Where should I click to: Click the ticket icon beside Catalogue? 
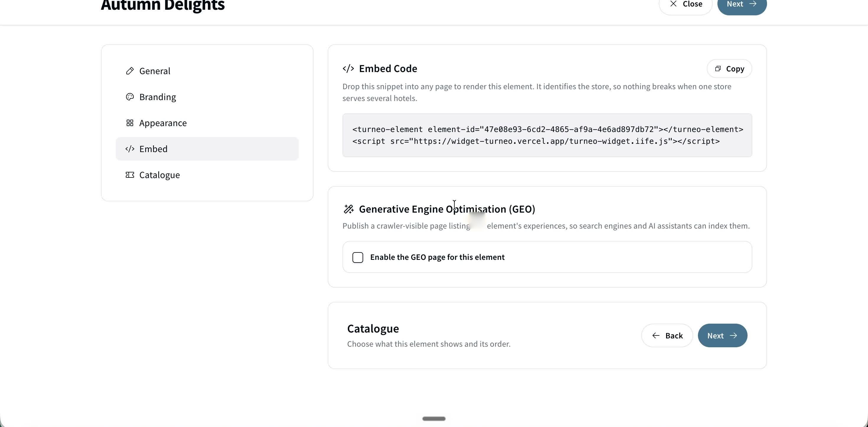coord(130,175)
